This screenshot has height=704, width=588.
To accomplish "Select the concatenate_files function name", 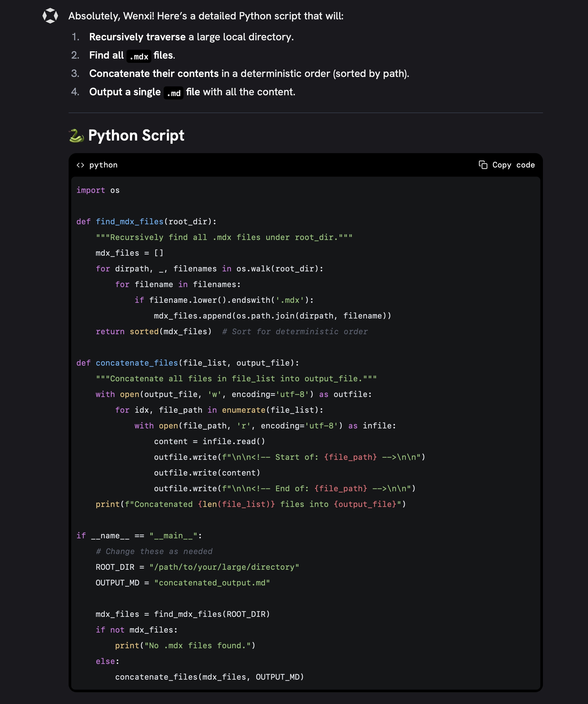I will (x=136, y=363).
